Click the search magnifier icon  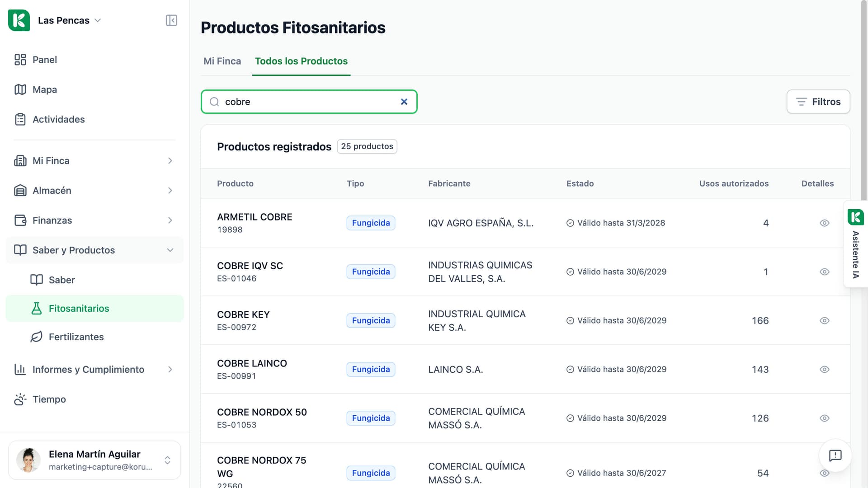point(214,102)
